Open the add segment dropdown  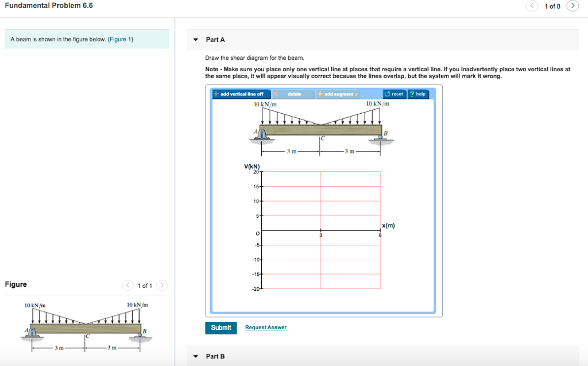click(338, 94)
